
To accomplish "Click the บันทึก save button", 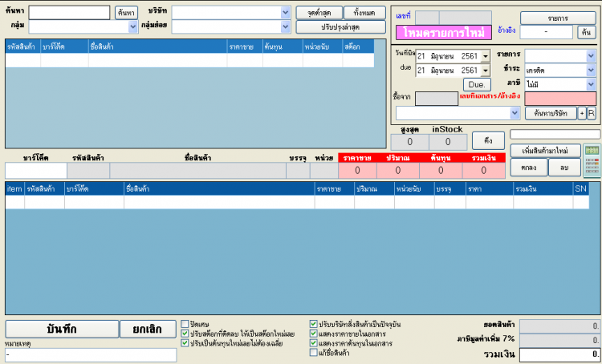I will pyautogui.click(x=62, y=329).
